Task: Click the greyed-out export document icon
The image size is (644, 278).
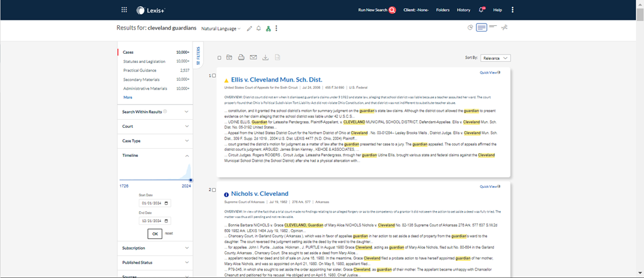Action: (x=278, y=57)
